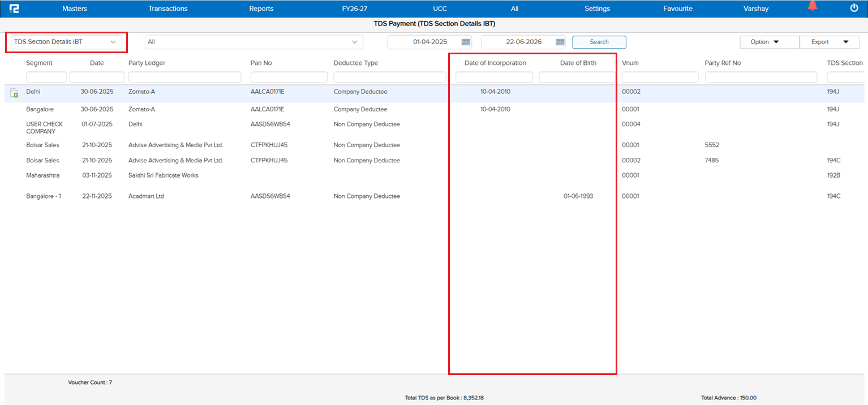Viewport: 868px width, 405px height.
Task: Sort by the Segment column header
Action: [x=39, y=63]
